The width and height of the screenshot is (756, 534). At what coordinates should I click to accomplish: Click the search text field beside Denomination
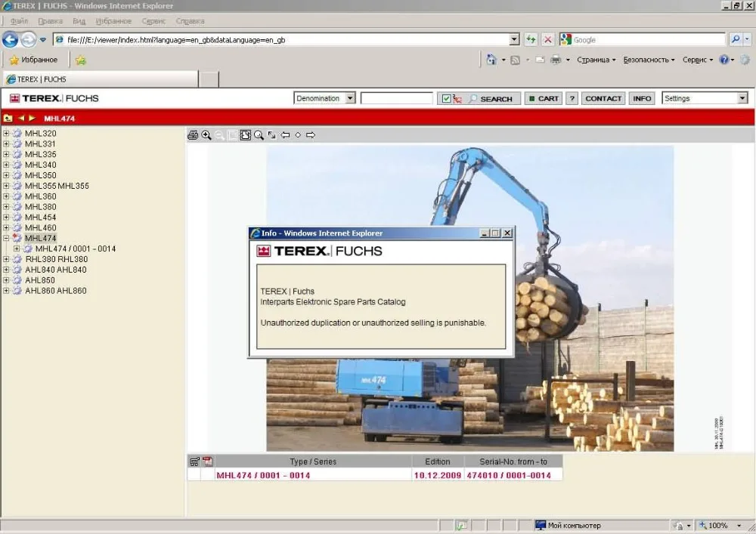tap(396, 98)
